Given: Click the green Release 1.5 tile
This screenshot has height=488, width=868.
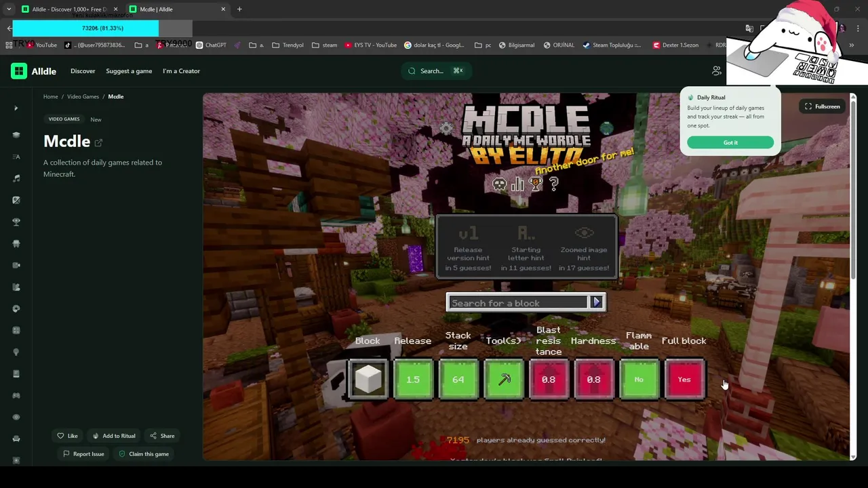Looking at the screenshot, I should coord(413,380).
